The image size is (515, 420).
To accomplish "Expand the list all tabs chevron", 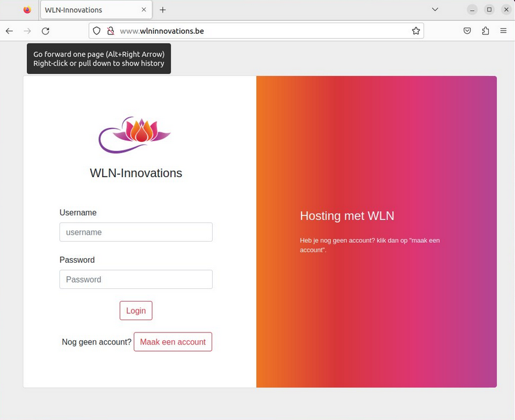I will 435,10.
